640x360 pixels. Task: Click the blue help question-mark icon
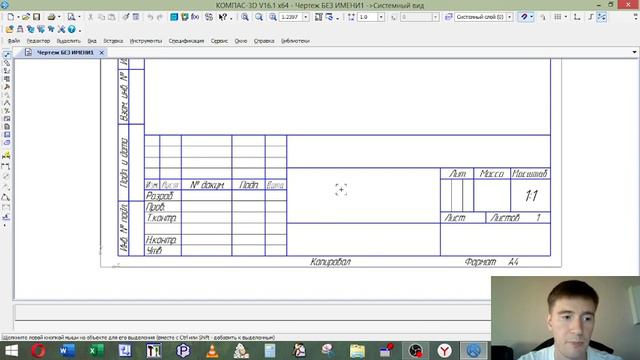[x=71, y=29]
